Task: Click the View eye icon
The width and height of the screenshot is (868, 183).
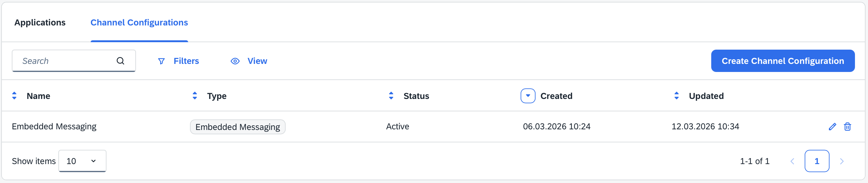Action: pyautogui.click(x=235, y=61)
